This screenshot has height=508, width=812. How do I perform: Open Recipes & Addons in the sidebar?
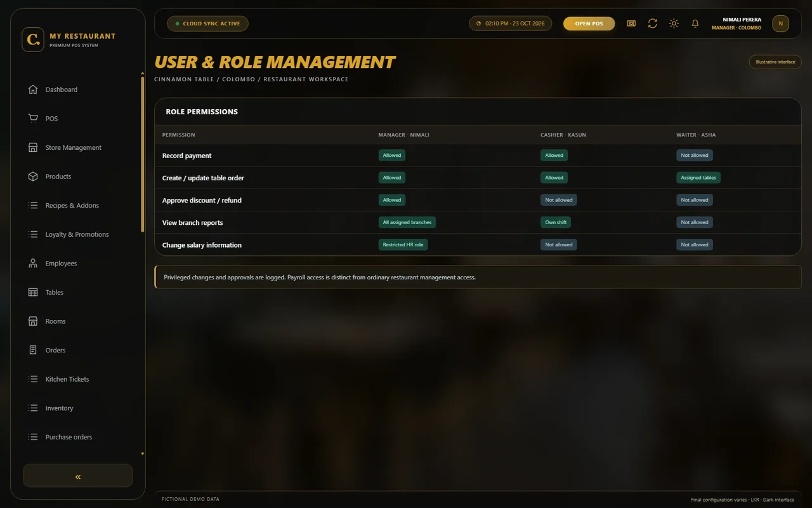pos(72,205)
